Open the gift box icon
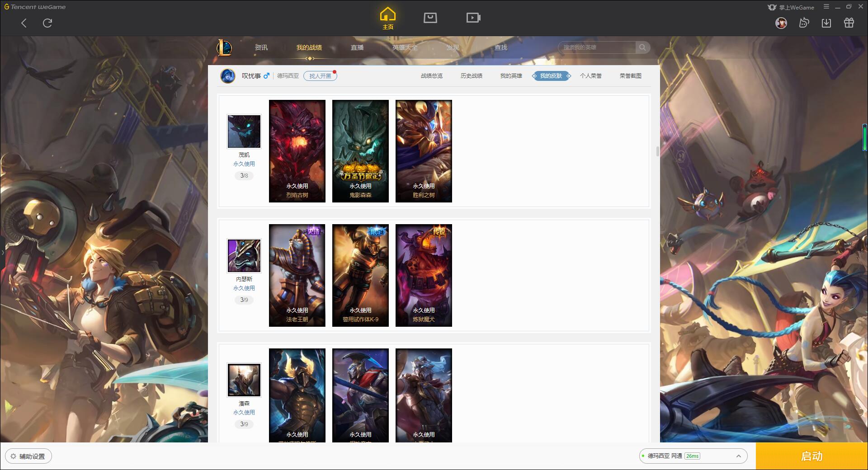The image size is (868, 470). (849, 23)
